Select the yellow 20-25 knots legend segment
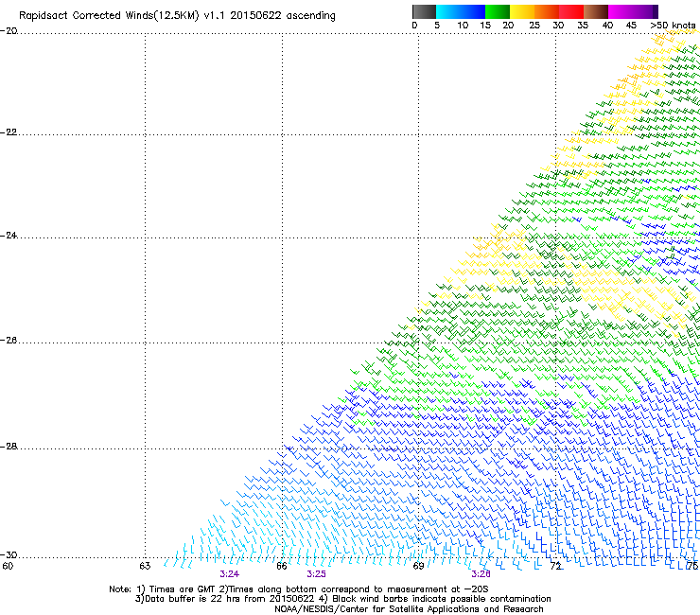The height and width of the screenshot is (615, 700). tap(522, 11)
